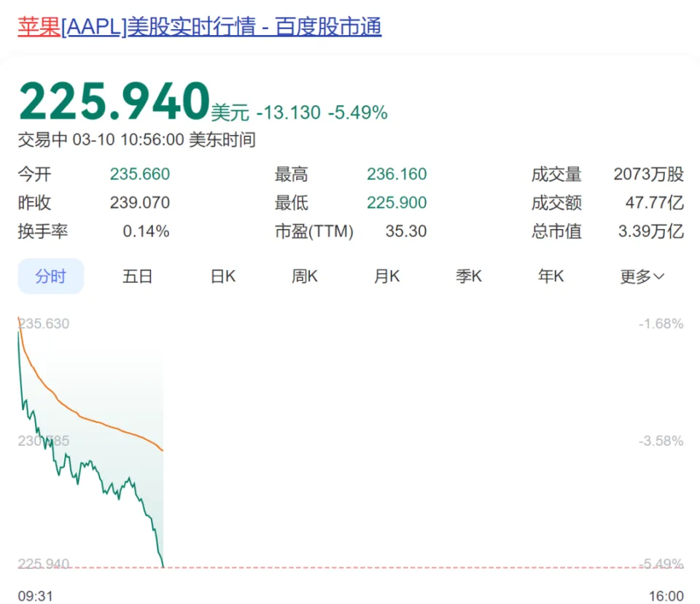This screenshot has width=700, height=604.
Task: Click the large 225.940 price figure
Action: (x=114, y=102)
